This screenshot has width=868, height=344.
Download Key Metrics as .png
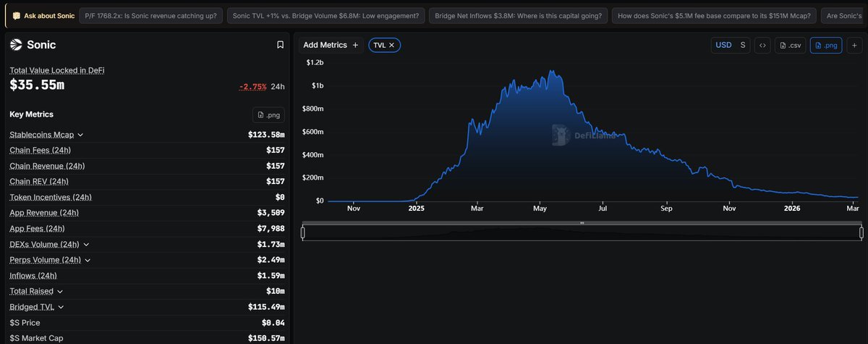(x=268, y=114)
